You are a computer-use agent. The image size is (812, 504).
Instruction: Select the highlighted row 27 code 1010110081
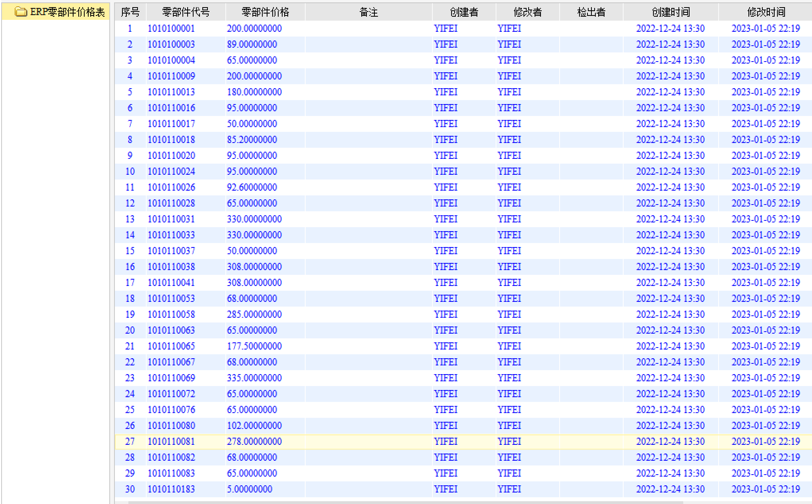click(171, 441)
